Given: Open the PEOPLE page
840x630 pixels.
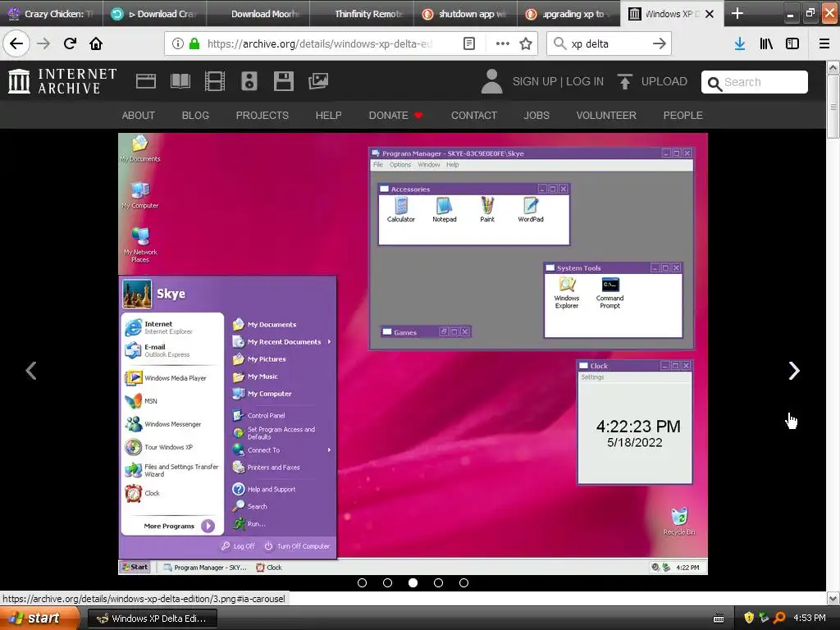Looking at the screenshot, I should pos(683,115).
